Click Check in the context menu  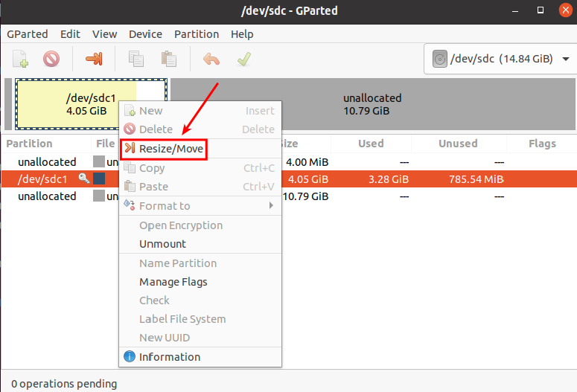[200, 301]
